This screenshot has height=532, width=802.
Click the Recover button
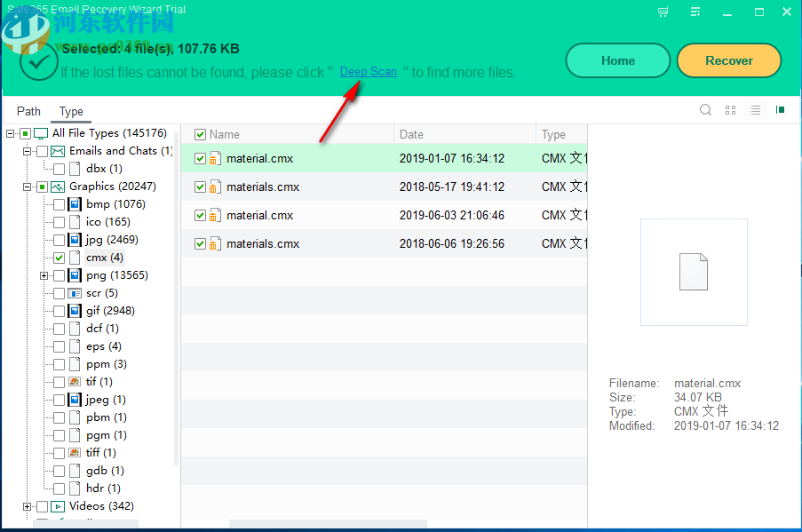coord(728,60)
